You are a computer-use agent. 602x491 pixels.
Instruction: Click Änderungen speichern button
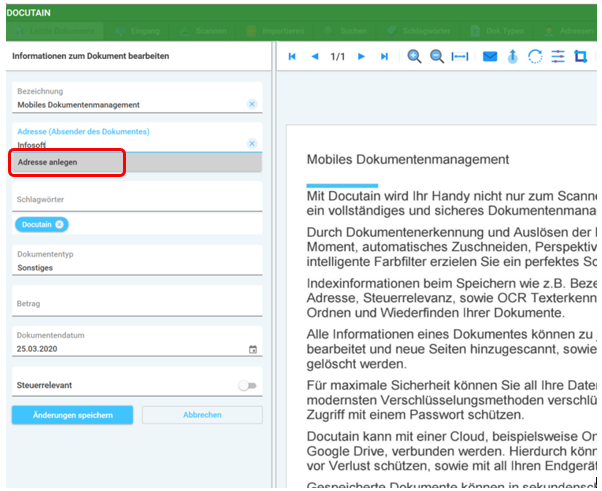pos(73,415)
